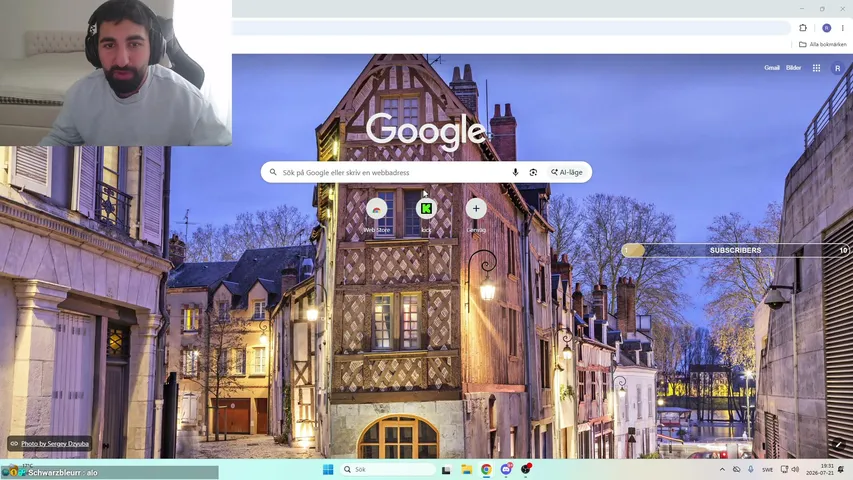Open the Discord taskbar icon
Image resolution: width=853 pixels, height=480 pixels.
pyautogui.click(x=506, y=469)
